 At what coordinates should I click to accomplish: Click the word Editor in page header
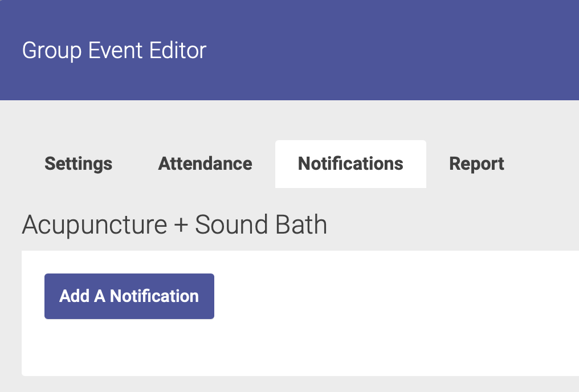(x=177, y=51)
